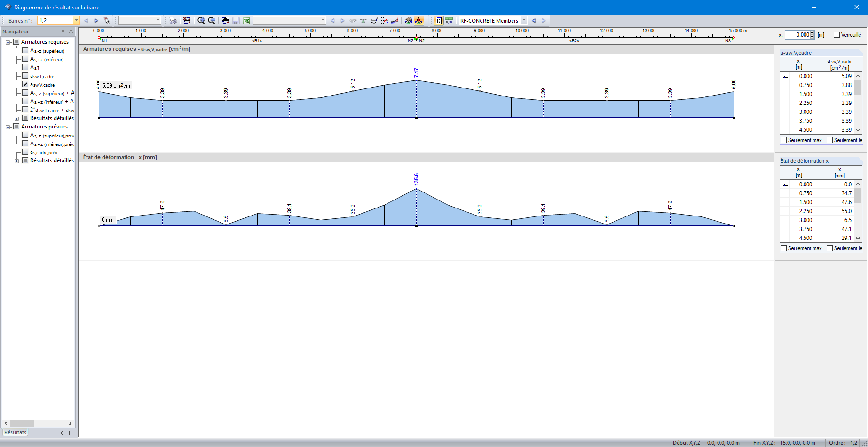Pin the Navigateur panel
Viewport: 868px width, 447px height.
63,32
